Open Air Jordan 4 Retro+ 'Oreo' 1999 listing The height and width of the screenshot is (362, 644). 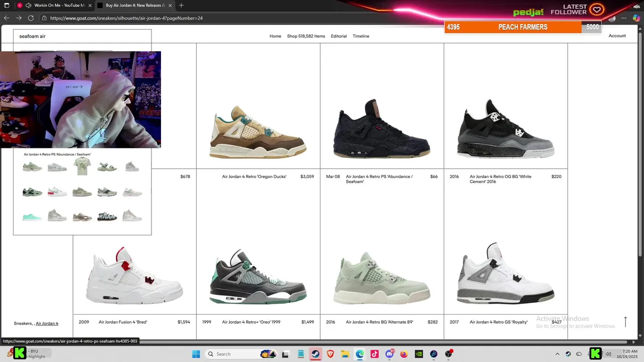pyautogui.click(x=251, y=322)
